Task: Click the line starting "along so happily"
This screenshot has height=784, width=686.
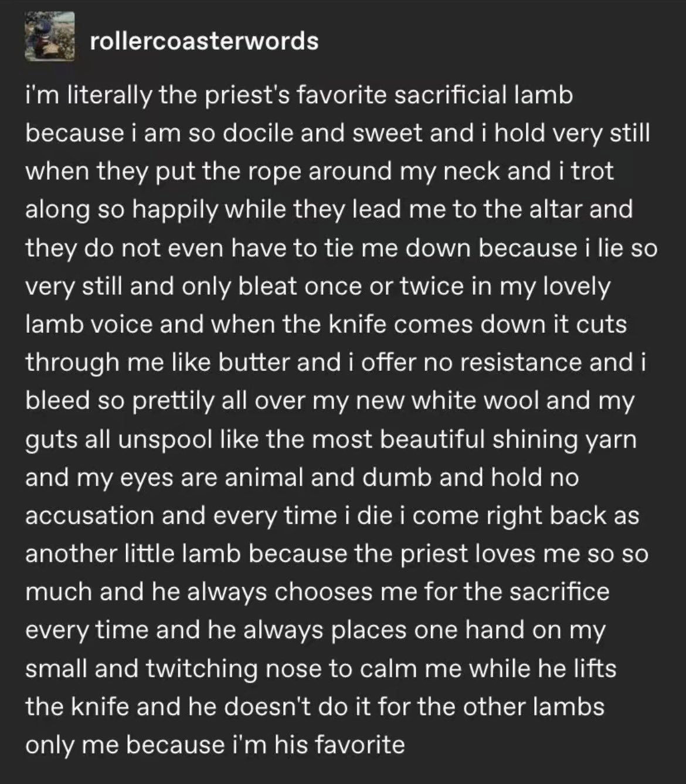Action: [x=328, y=209]
